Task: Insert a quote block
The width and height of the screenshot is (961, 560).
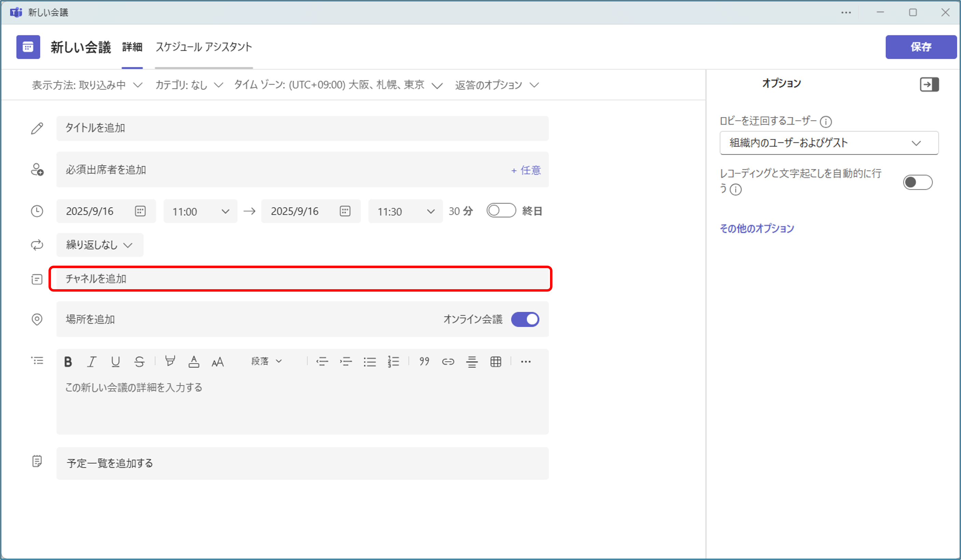Action: (424, 361)
